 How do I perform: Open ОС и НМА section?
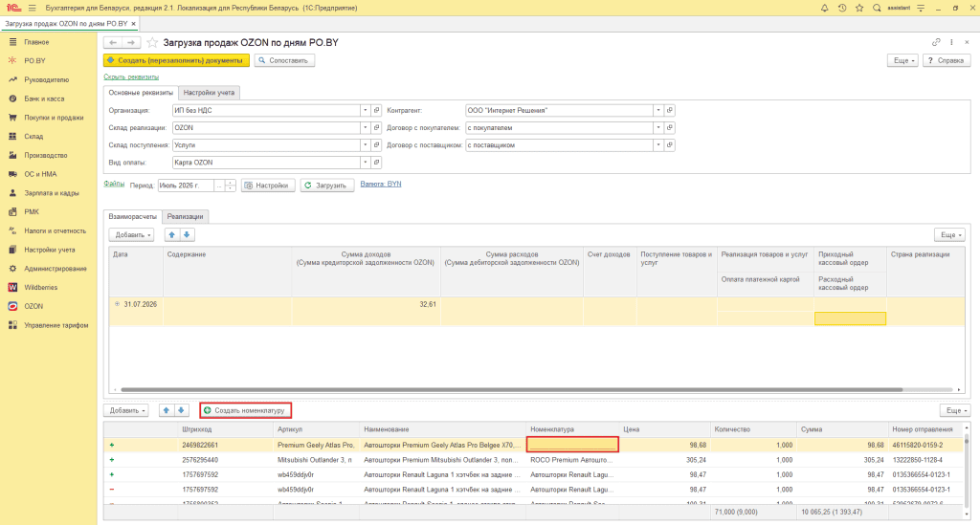(40, 174)
